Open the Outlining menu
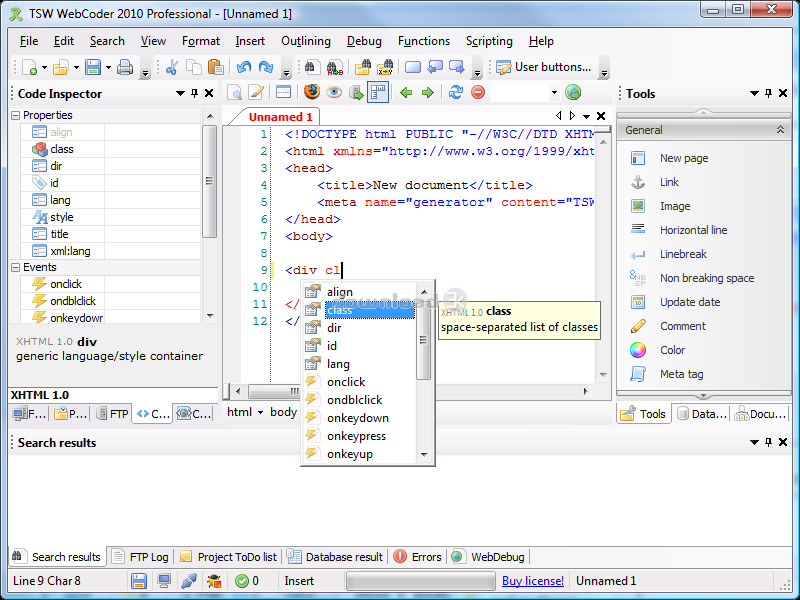This screenshot has width=800, height=600. click(306, 41)
